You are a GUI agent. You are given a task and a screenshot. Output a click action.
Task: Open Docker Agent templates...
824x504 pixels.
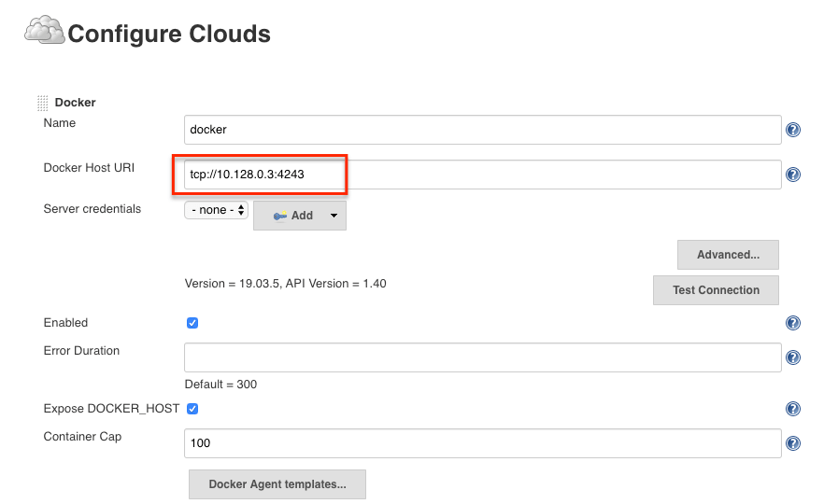[277, 484]
